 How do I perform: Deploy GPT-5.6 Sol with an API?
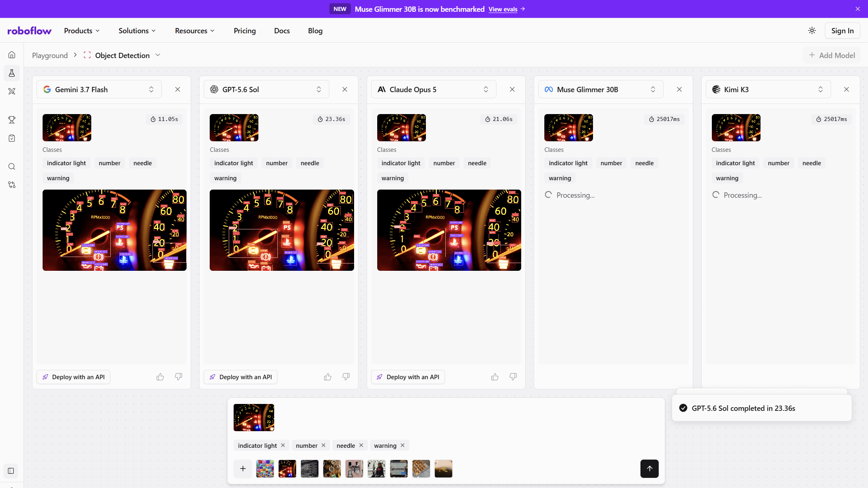tap(241, 377)
